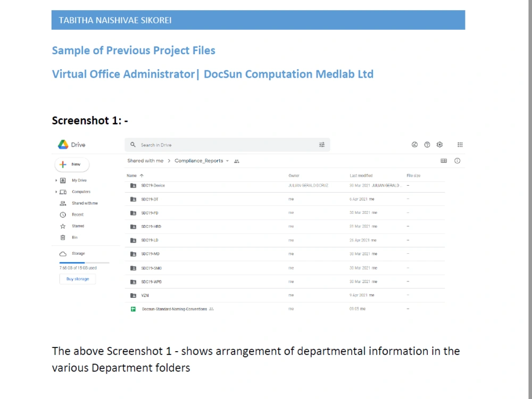Open the Google apps grid launcher
The width and height of the screenshot is (532, 399).
[x=460, y=144]
